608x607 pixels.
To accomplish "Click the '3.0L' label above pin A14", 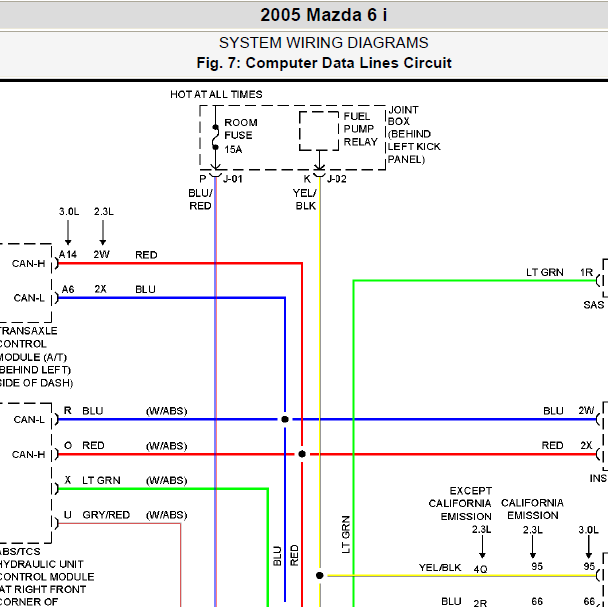I will (x=69, y=211).
